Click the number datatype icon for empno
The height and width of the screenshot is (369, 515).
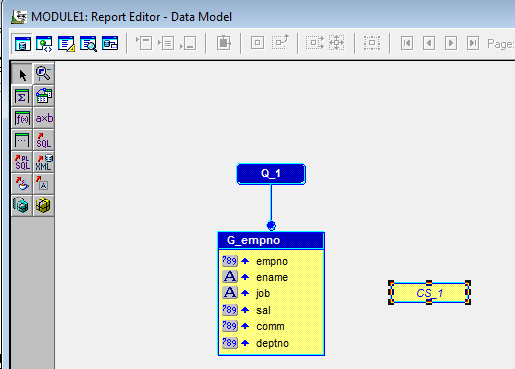tap(230, 261)
